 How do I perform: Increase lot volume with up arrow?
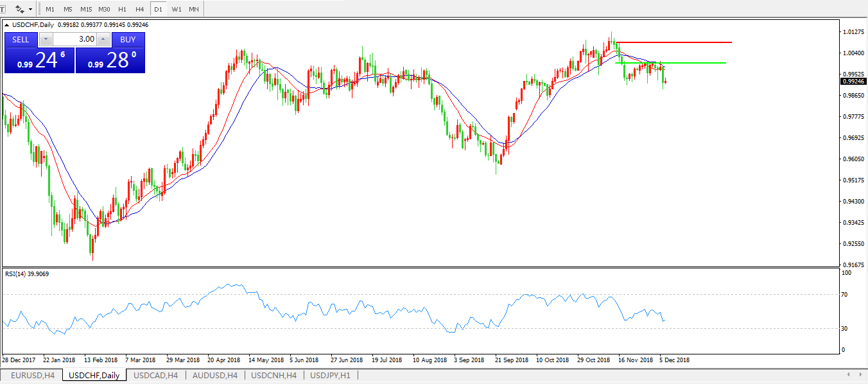tap(103, 39)
